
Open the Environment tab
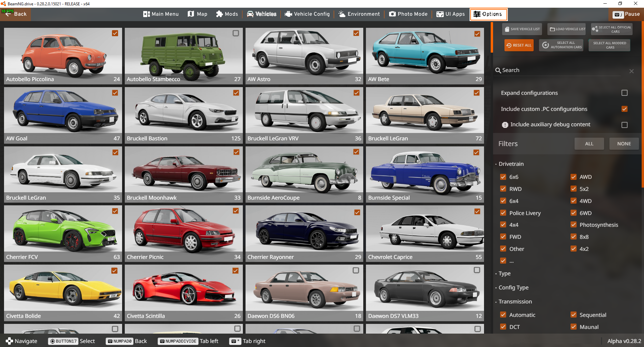pyautogui.click(x=359, y=14)
